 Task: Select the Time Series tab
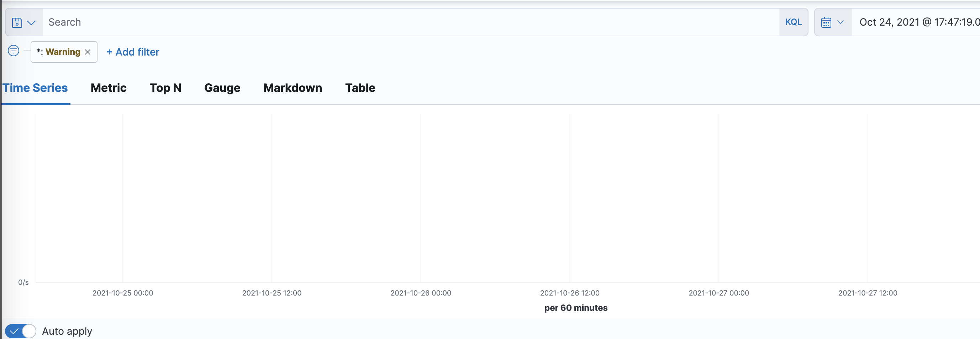35,88
